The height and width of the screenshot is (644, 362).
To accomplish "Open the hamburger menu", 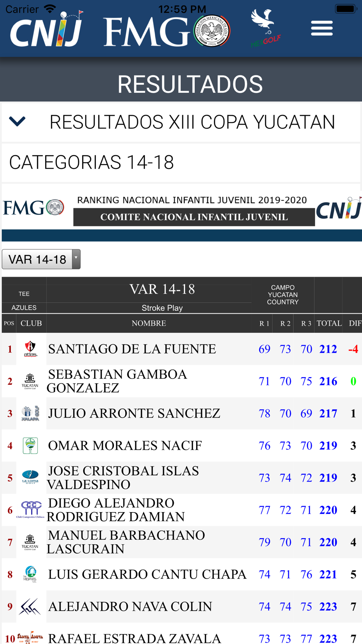I will (321, 28).
